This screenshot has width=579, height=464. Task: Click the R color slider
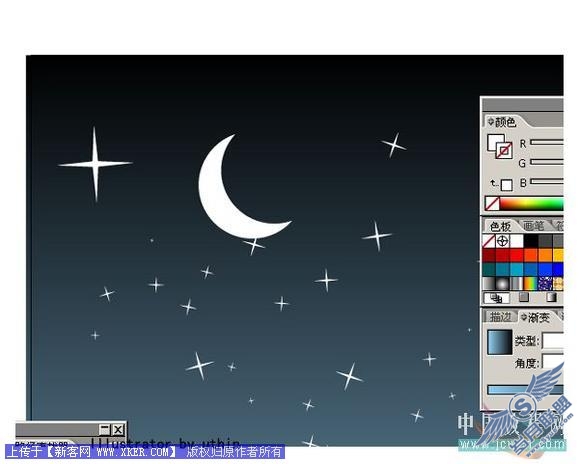547,142
